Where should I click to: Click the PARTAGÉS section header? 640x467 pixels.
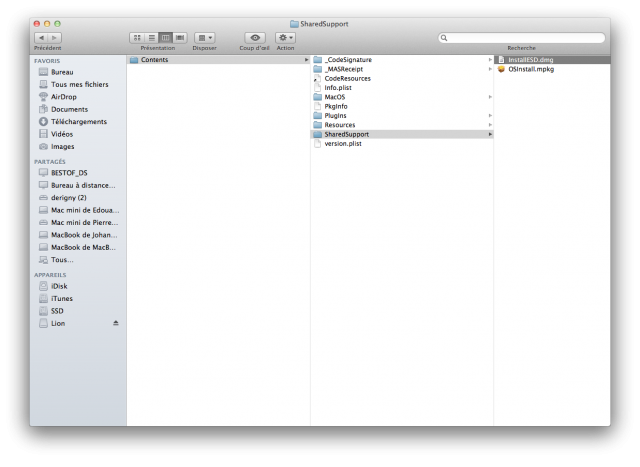(x=49, y=162)
